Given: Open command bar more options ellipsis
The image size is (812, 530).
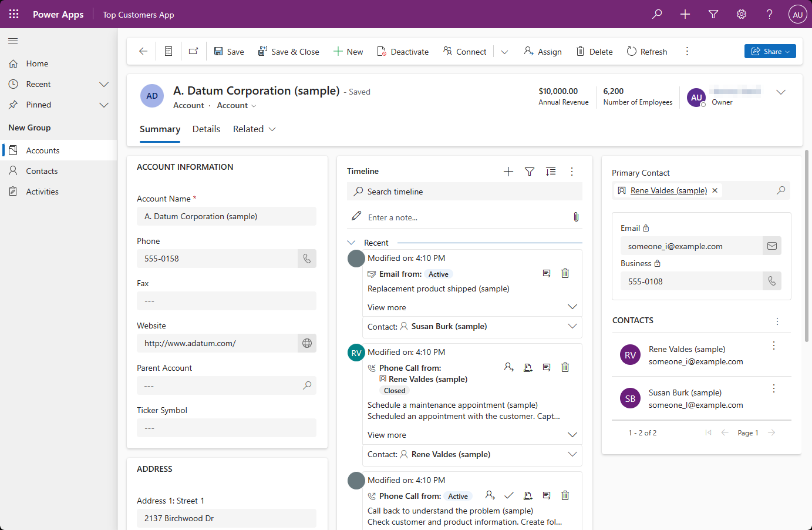Looking at the screenshot, I should 687,51.
